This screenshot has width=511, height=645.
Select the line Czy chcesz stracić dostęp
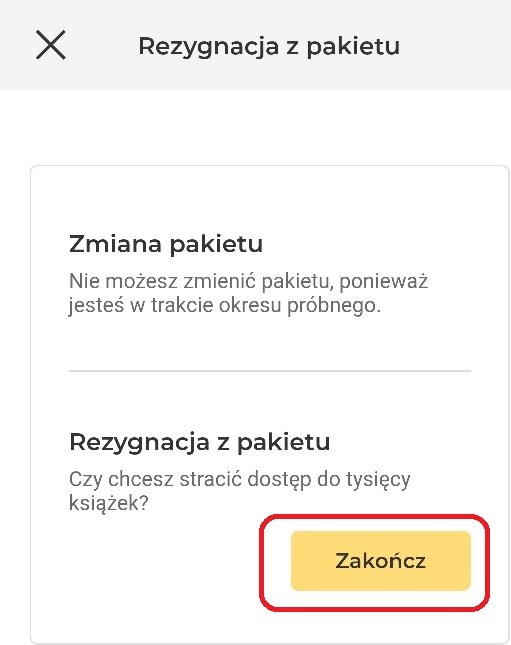pos(239,480)
